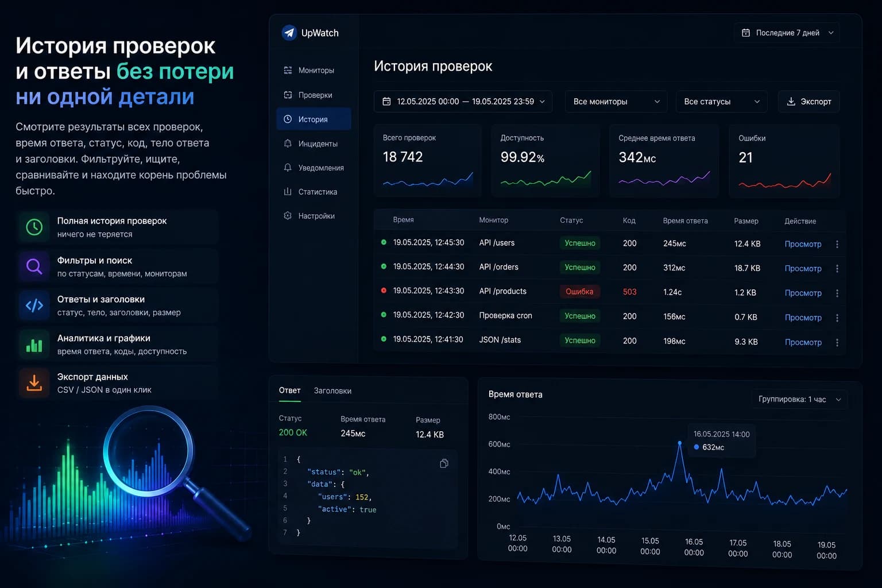Switch to the Ответ tab

pyautogui.click(x=290, y=390)
